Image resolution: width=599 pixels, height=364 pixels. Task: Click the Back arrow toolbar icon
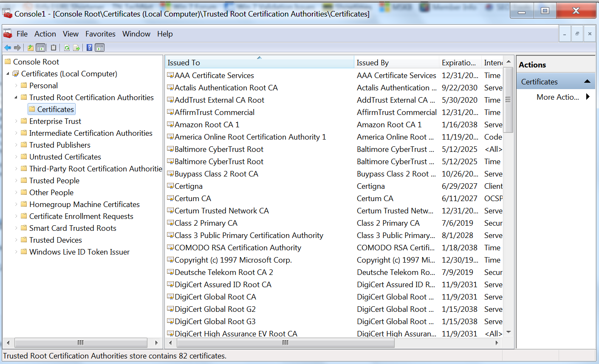tap(8, 48)
